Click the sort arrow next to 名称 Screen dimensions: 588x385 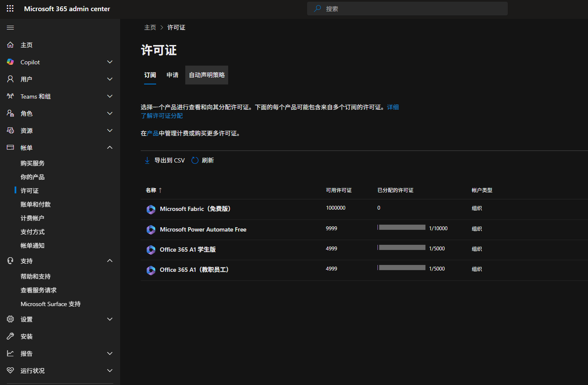pos(160,190)
